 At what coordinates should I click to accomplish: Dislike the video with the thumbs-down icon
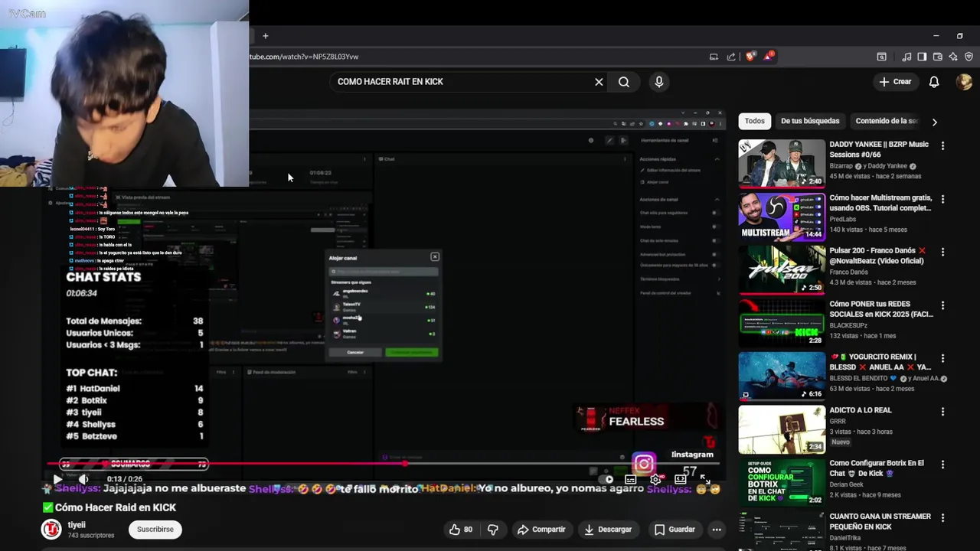(x=493, y=530)
